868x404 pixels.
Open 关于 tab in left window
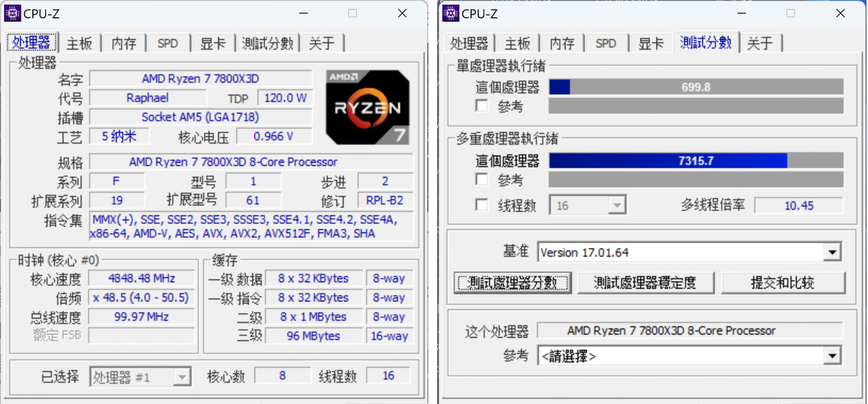click(321, 44)
